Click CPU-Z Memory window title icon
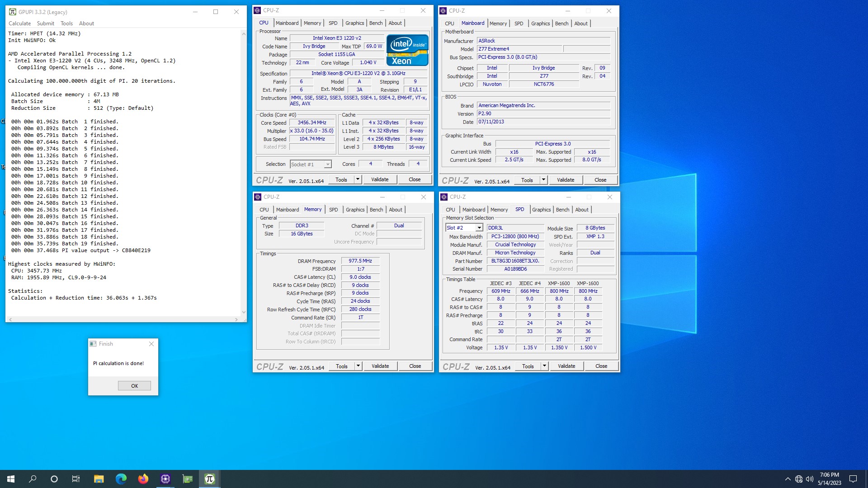868x488 pixels. point(258,197)
